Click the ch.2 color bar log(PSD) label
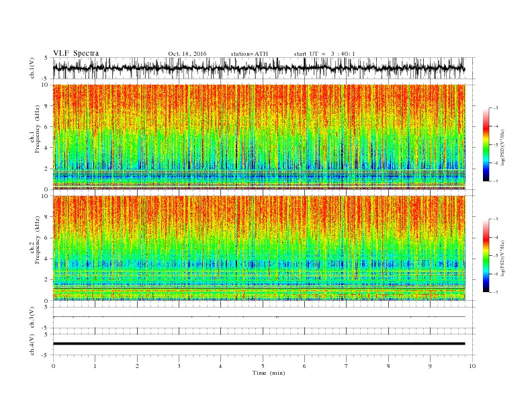Viewport: 532px width, 411px height. point(503,258)
